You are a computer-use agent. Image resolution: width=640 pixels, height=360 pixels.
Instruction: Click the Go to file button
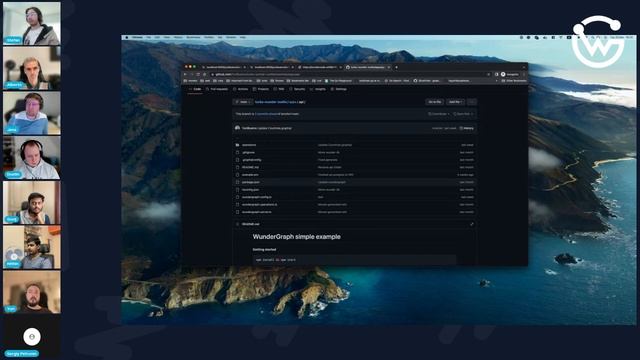[435, 102]
